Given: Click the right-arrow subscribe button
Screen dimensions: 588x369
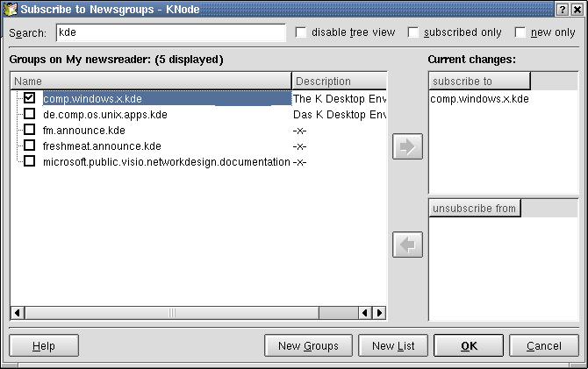Looking at the screenshot, I should [x=407, y=146].
